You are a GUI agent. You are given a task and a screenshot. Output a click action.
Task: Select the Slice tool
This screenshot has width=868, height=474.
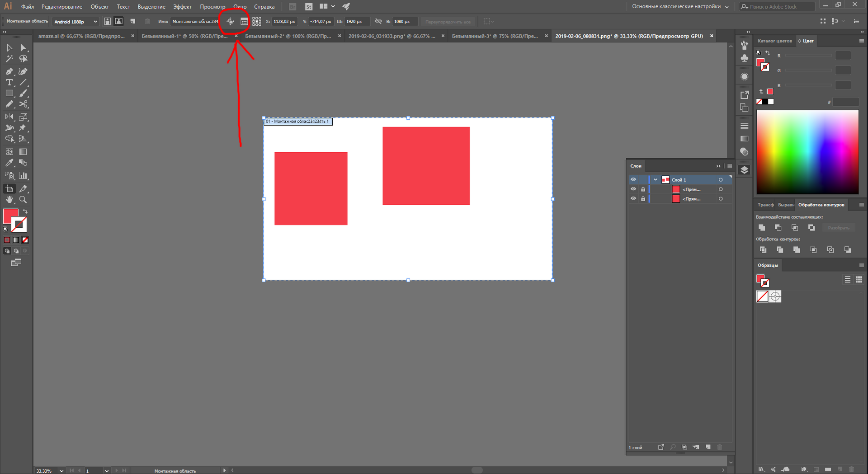23,189
